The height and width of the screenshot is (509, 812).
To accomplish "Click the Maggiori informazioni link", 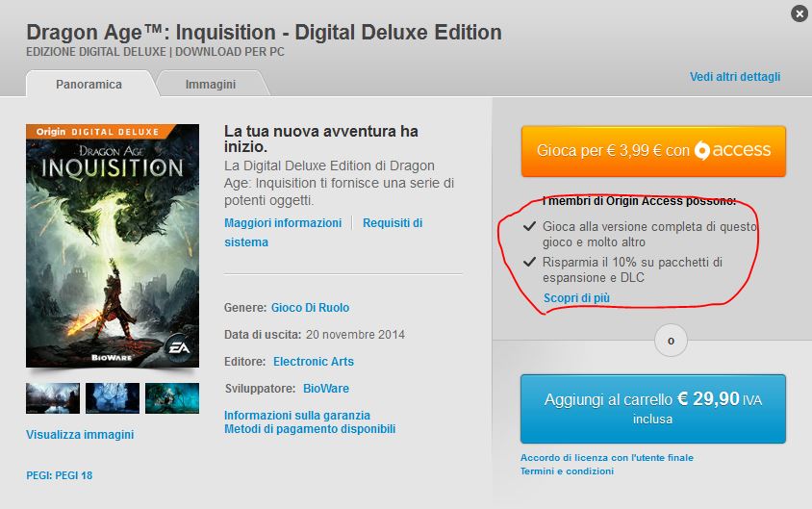I will [283, 222].
